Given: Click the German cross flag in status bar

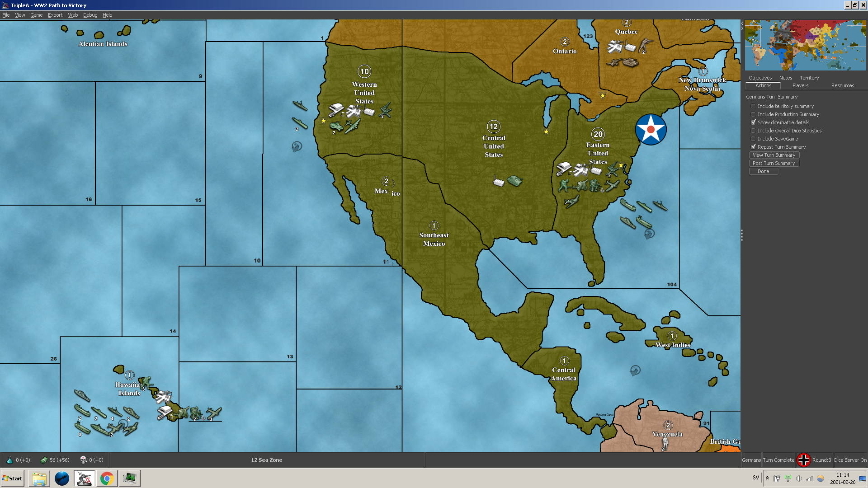Looking at the screenshot, I should (803, 460).
